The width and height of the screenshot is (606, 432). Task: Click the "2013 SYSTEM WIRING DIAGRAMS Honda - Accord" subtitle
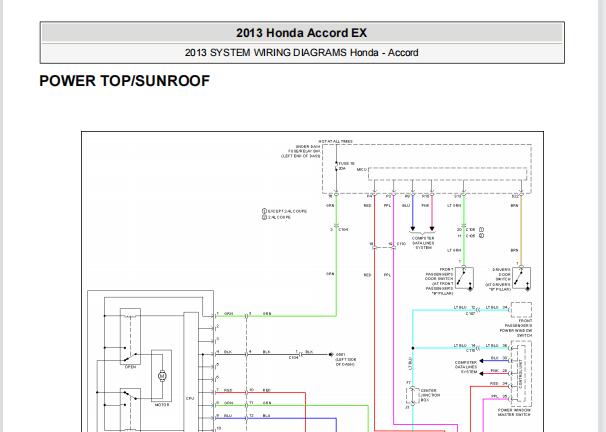point(301,53)
